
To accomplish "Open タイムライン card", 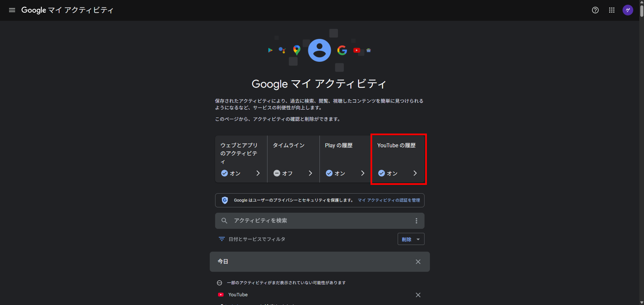I will tap(293, 159).
